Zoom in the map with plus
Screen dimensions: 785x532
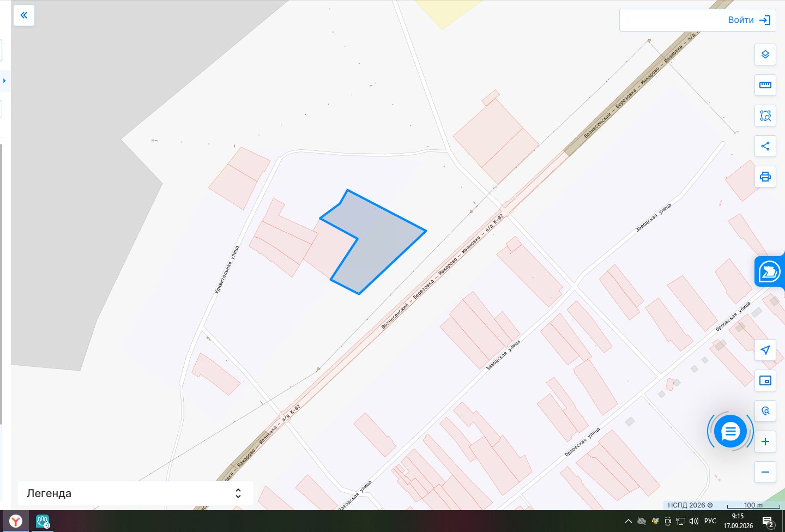point(765,442)
